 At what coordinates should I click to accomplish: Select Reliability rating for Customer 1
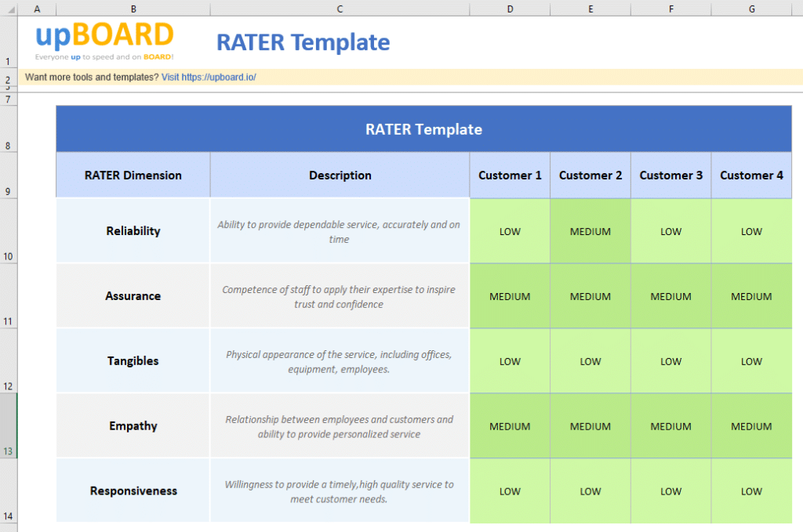click(510, 230)
